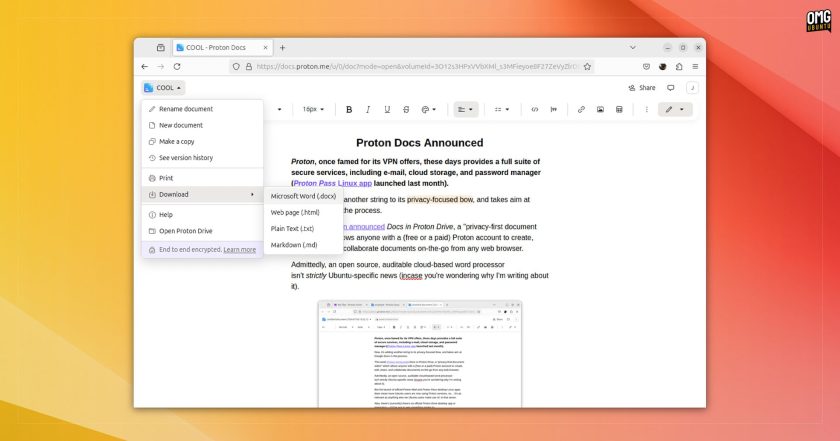The height and width of the screenshot is (441, 840).
Task: View site info via the padlock icon
Action: pyautogui.click(x=249, y=66)
